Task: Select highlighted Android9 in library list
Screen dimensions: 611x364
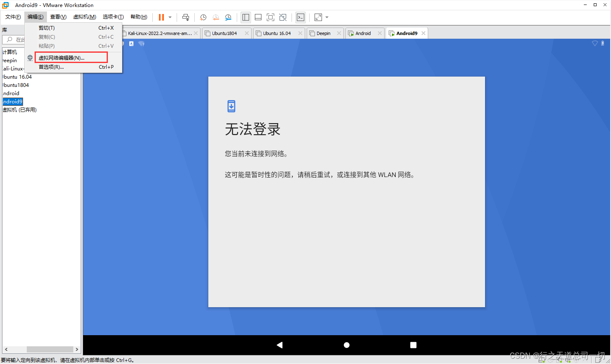Action: (13, 102)
